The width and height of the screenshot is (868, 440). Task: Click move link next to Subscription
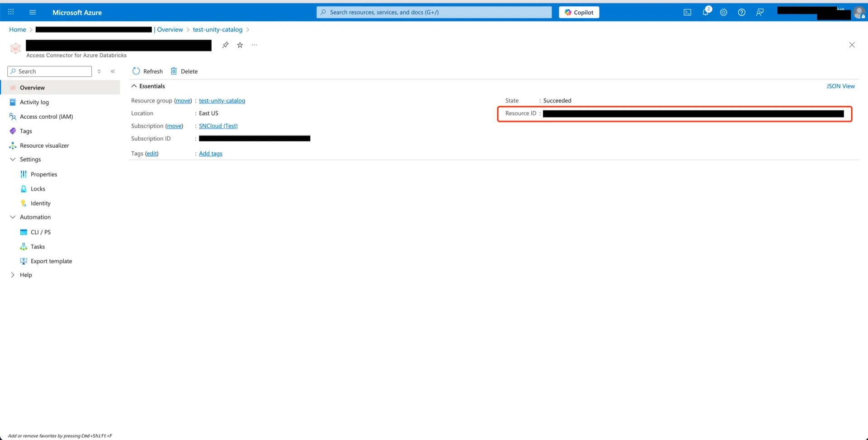174,126
